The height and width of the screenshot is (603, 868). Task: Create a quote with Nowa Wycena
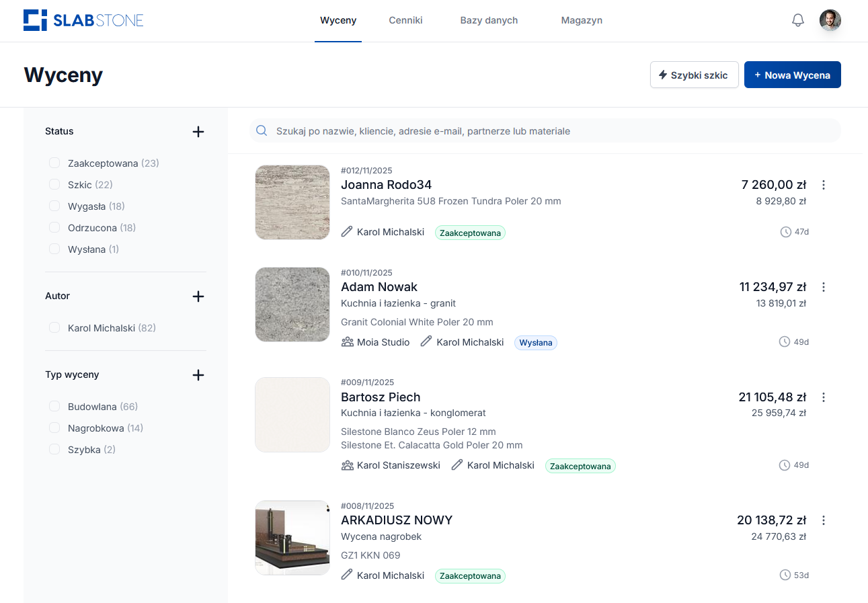click(x=792, y=75)
